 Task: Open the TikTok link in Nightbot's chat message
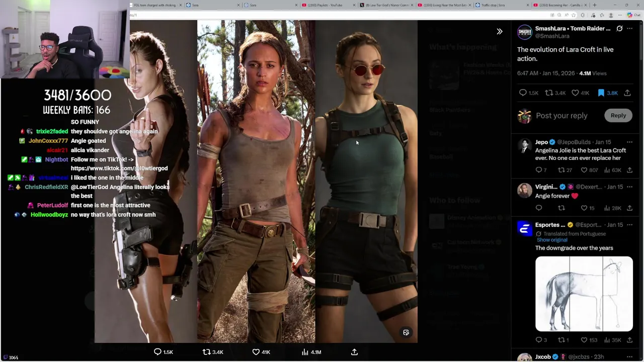point(119,168)
